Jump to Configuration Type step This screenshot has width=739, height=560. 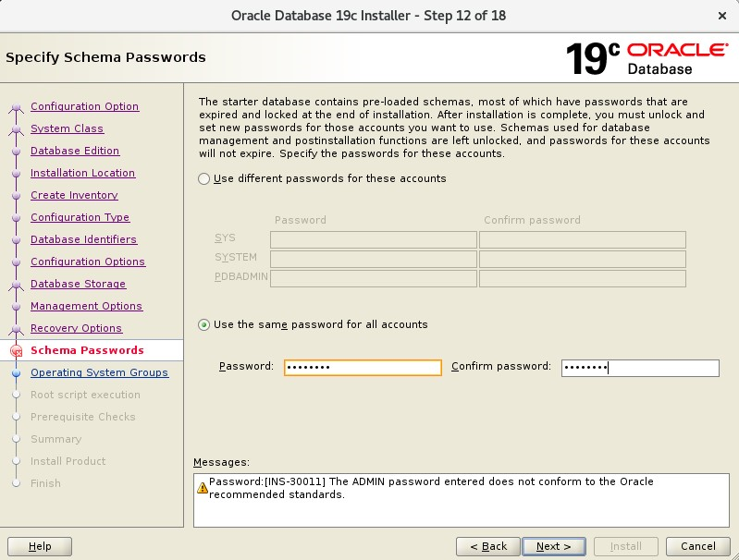point(80,217)
